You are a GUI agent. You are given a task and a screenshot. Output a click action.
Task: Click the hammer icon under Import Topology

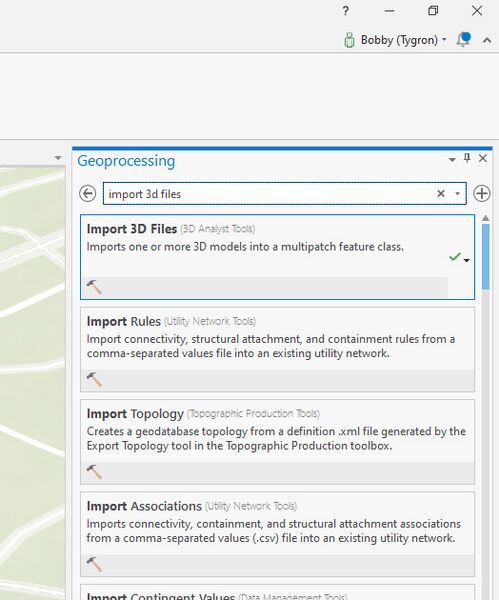(94, 472)
